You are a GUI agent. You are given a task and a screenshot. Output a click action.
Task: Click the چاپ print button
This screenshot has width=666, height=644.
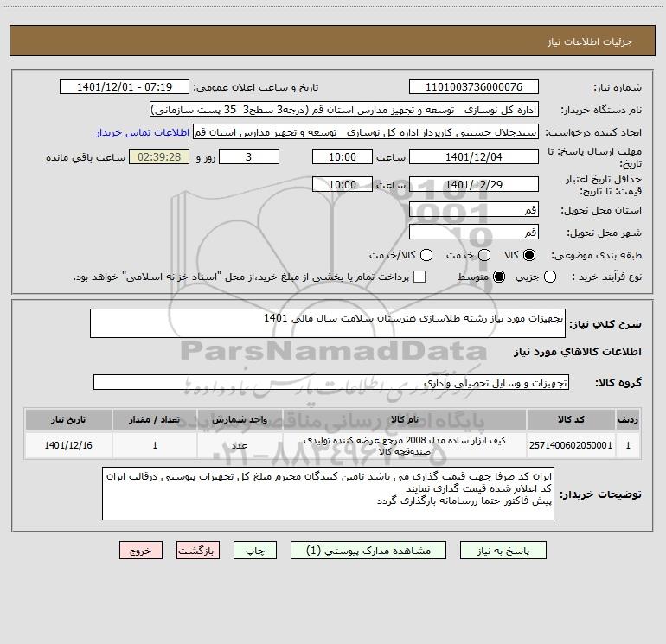[x=255, y=551]
